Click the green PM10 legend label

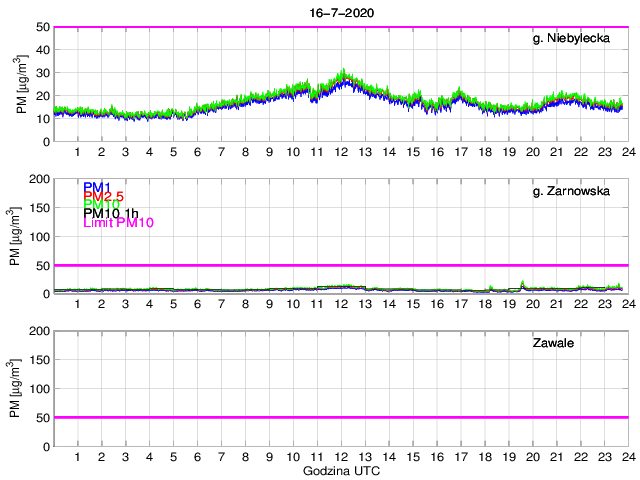point(101,204)
